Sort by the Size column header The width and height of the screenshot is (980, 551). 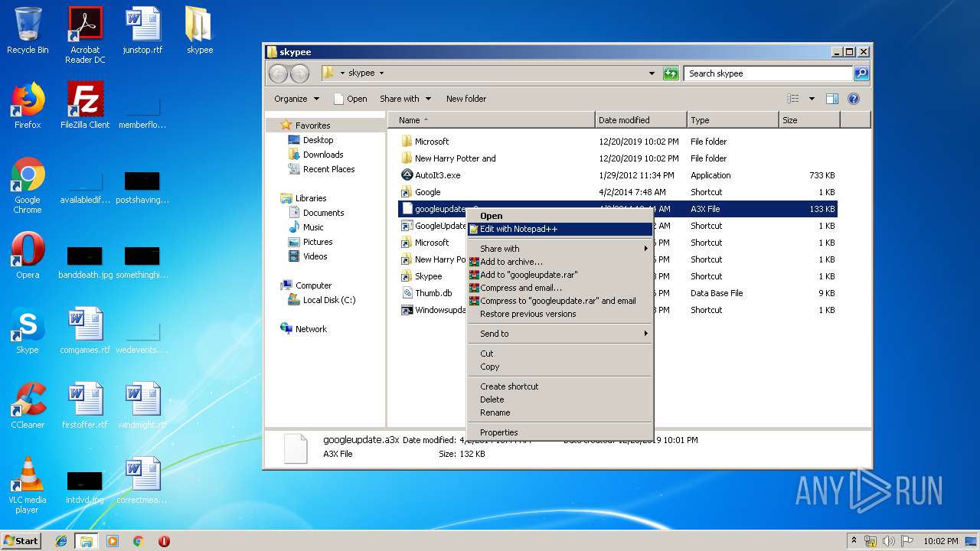pos(809,120)
